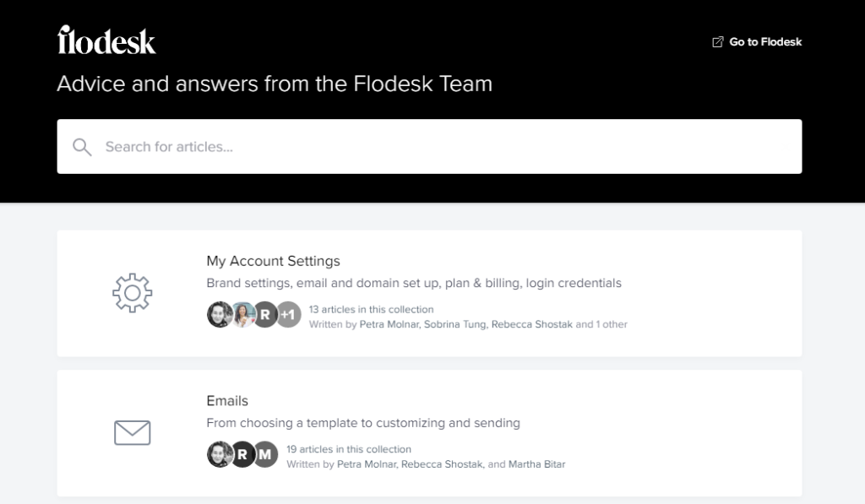
Task: Click the external link icon beside Go to Flodesk
Action: coord(718,42)
